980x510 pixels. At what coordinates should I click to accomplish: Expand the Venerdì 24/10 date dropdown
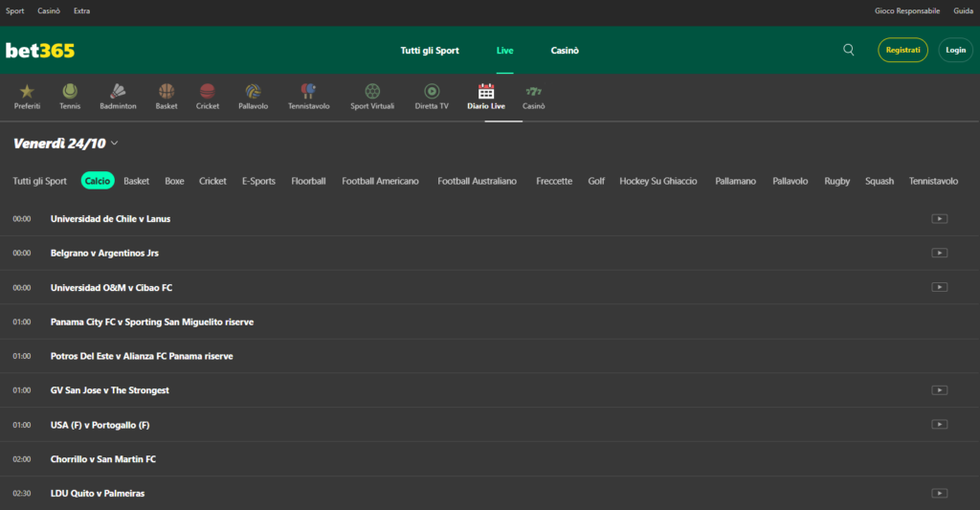tap(114, 144)
